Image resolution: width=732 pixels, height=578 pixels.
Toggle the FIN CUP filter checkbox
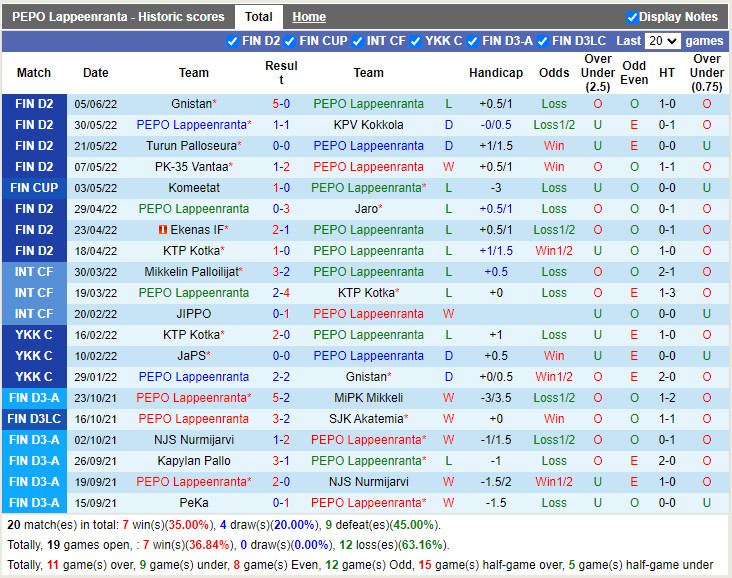click(290, 41)
